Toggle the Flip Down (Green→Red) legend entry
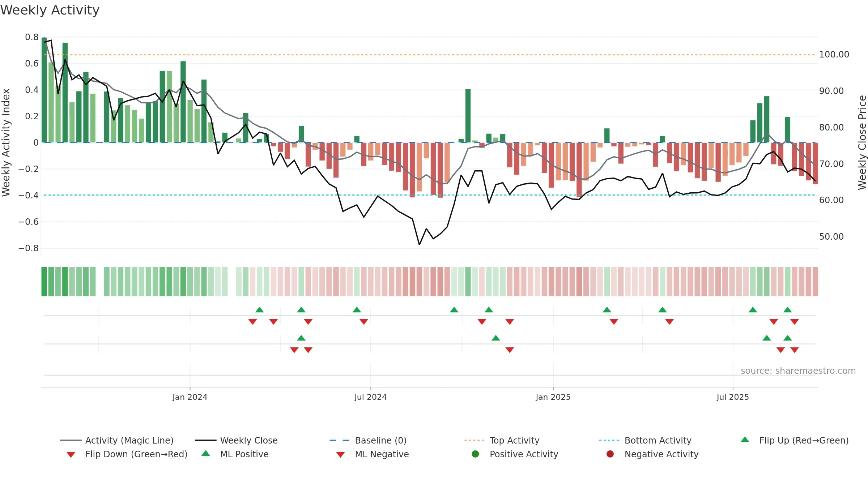The image size is (868, 488). (127, 454)
